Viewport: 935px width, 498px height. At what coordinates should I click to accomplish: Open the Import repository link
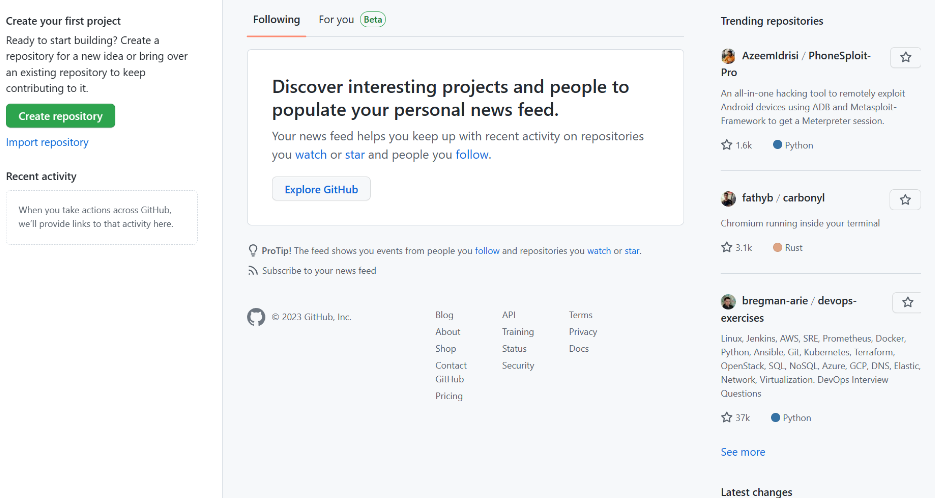(x=47, y=143)
